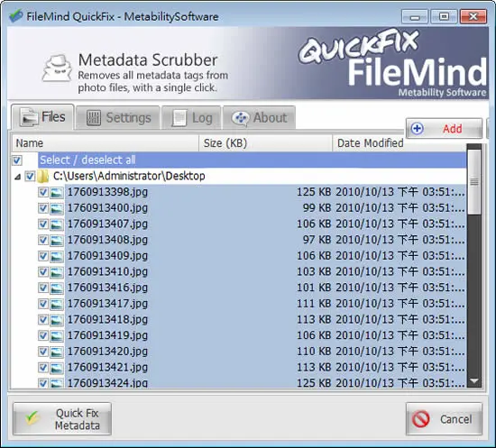Click image icon of 1760913407.jpg
496x448 pixels.
pyautogui.click(x=57, y=224)
